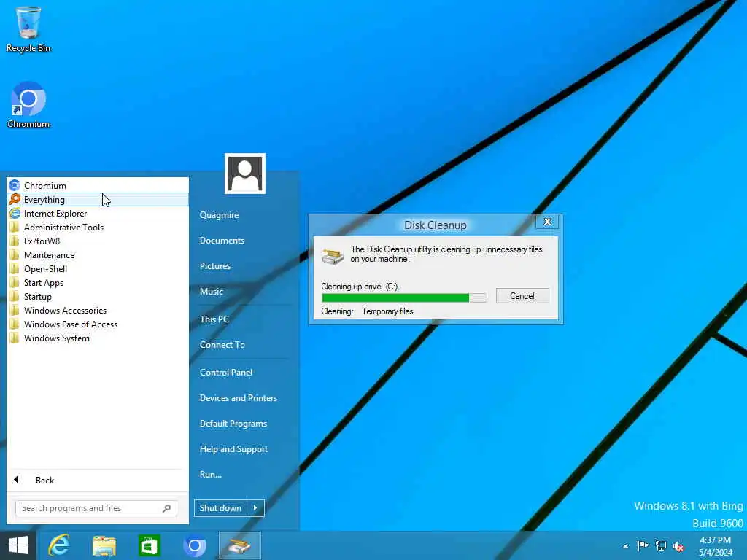Viewport: 747px width, 560px height.
Task: Open Control Panel from the start menu
Action: coord(226,373)
